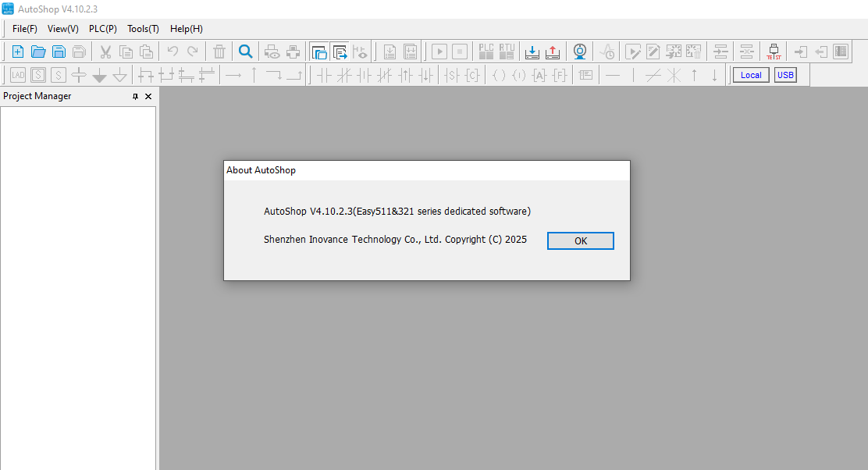Click the falling edge contact icon
This screenshot has width=868, height=470.
[x=426, y=75]
